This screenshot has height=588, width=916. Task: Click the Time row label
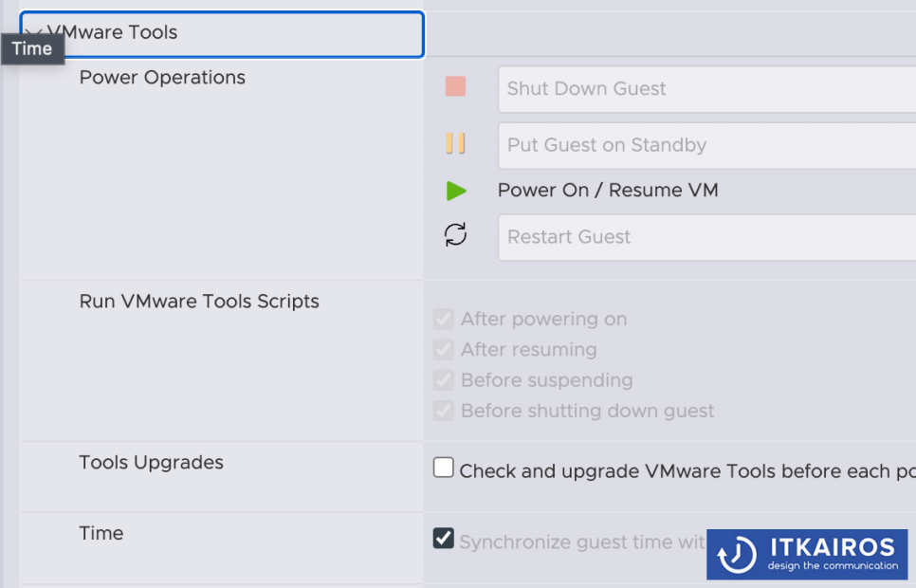click(101, 533)
